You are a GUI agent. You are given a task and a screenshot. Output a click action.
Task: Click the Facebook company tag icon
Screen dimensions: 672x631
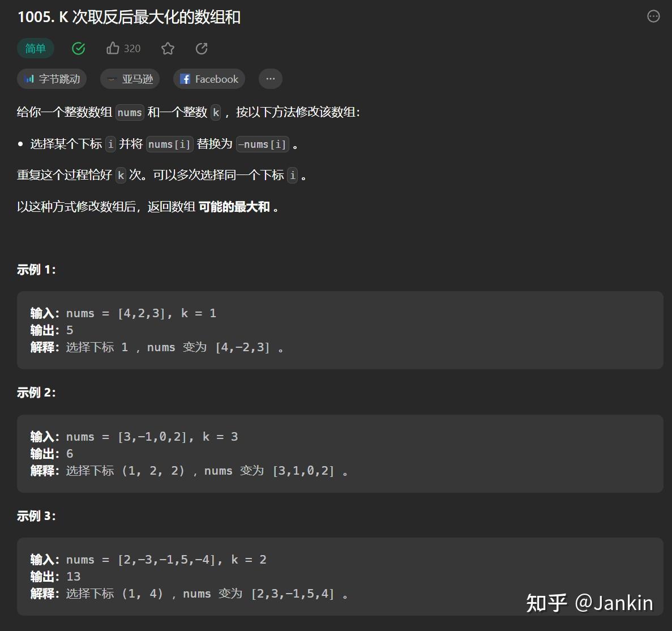pos(185,79)
